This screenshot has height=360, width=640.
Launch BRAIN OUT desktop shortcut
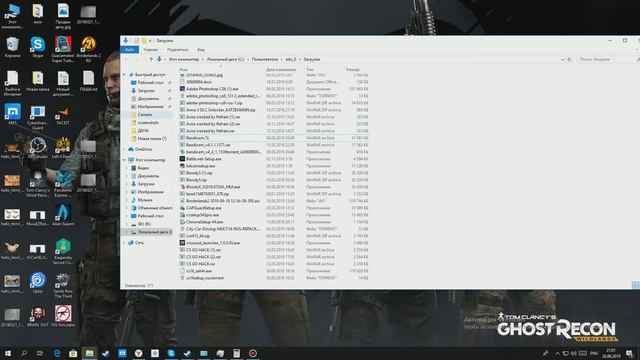(x=38, y=316)
